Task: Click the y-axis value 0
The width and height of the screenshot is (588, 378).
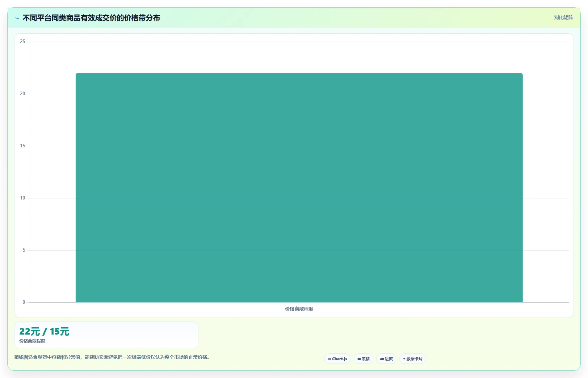Action: 24,302
